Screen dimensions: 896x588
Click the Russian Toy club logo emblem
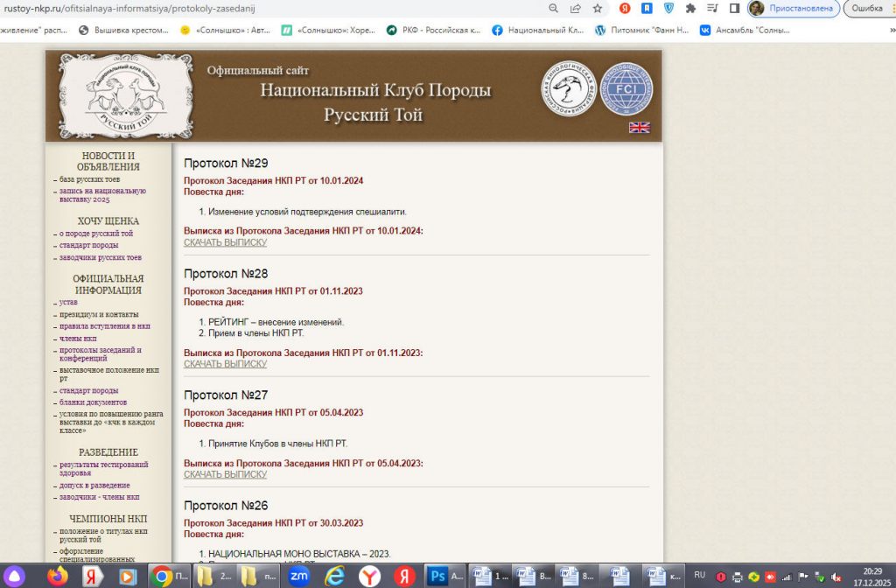(126, 96)
